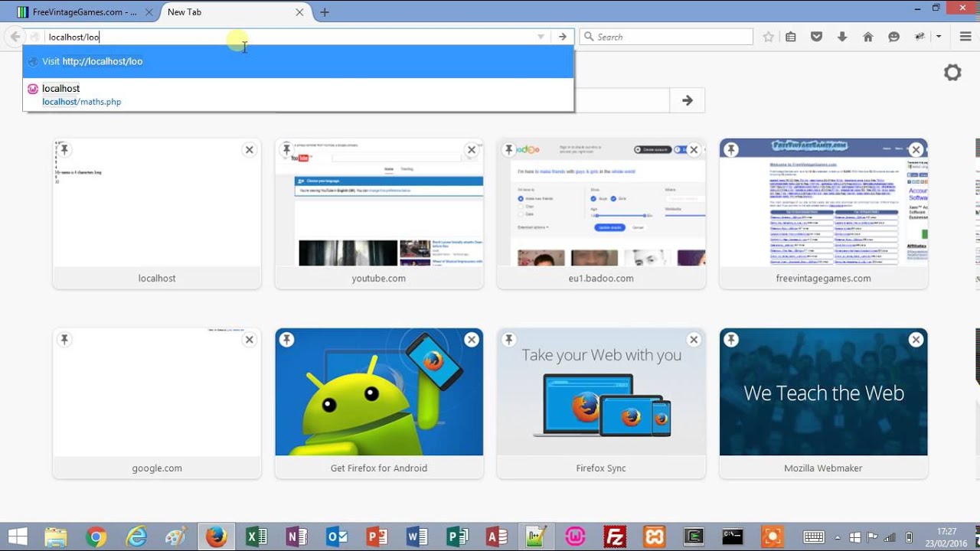Screen dimensions: 980x551
Task: Open XAMPP control panel from taskbar
Action: coord(655,537)
